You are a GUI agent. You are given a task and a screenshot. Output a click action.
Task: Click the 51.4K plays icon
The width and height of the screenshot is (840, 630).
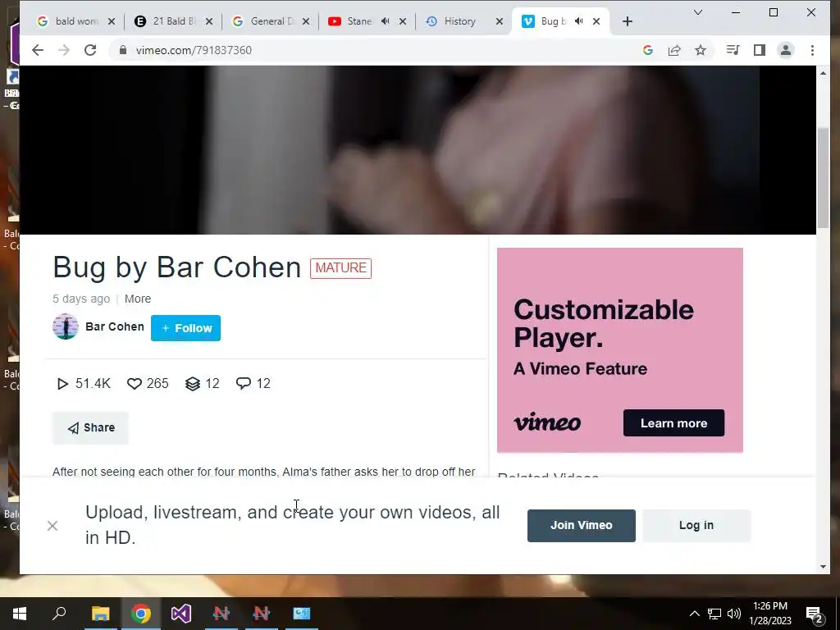[62, 384]
